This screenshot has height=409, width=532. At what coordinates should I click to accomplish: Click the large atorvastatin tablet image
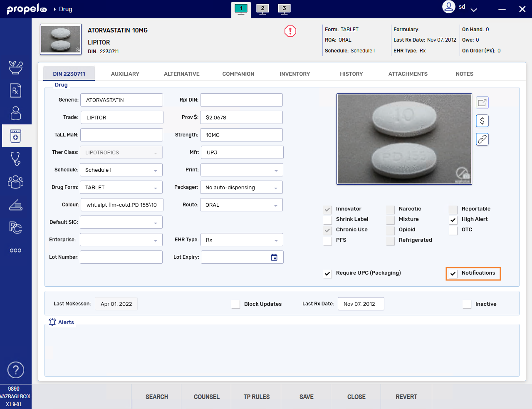(x=404, y=139)
